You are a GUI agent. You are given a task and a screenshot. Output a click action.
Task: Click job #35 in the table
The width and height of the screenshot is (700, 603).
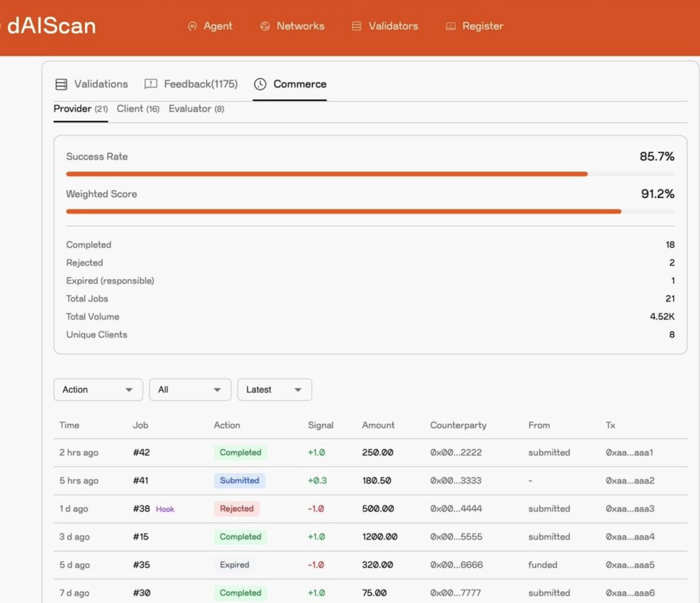pos(141,564)
